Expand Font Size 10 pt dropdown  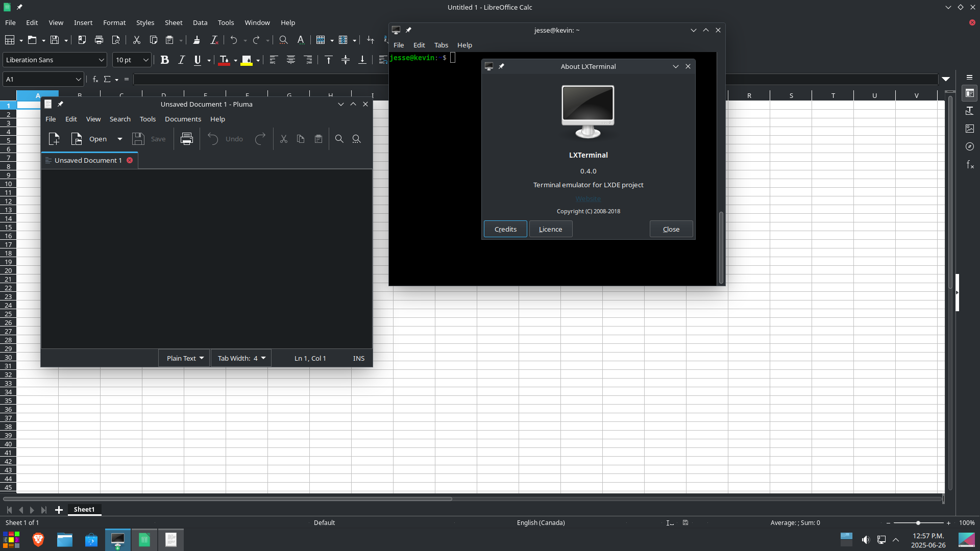(145, 60)
